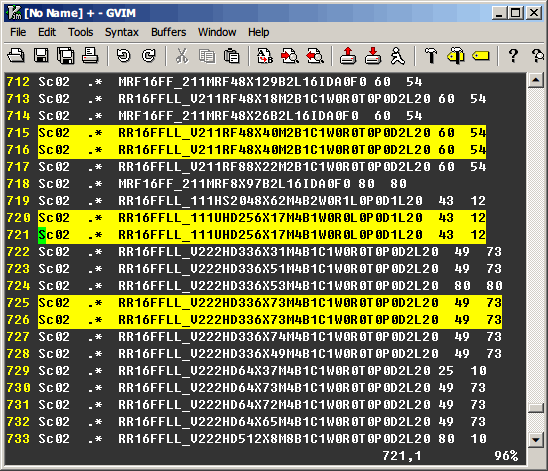Click the Undo toolbar icon
Screen dimensions: 548x471
[123, 56]
